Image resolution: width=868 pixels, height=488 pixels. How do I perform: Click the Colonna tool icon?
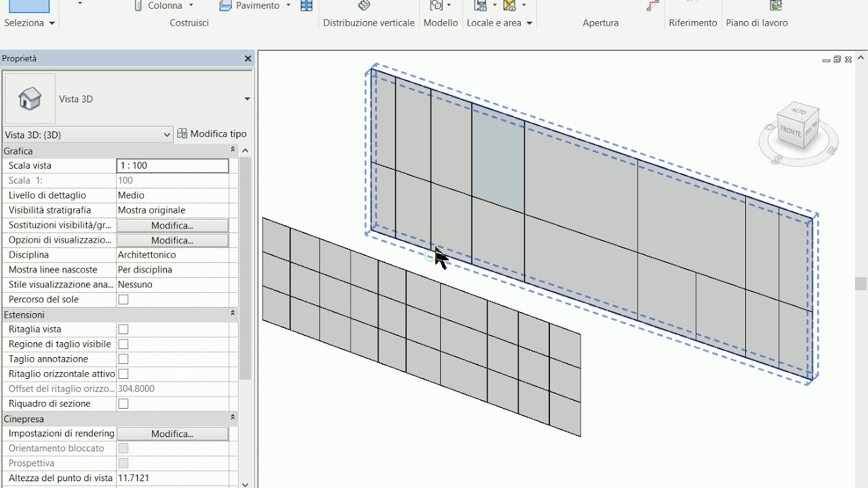[138, 5]
